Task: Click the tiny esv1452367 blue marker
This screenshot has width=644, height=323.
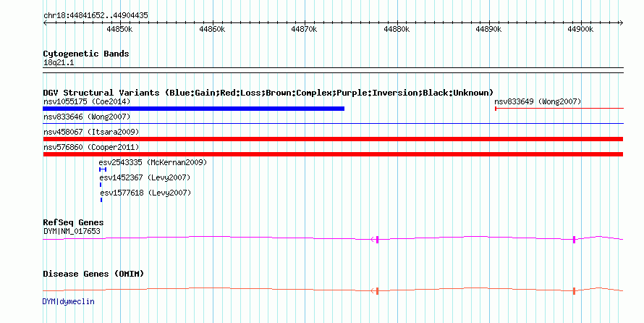Action: (x=101, y=185)
